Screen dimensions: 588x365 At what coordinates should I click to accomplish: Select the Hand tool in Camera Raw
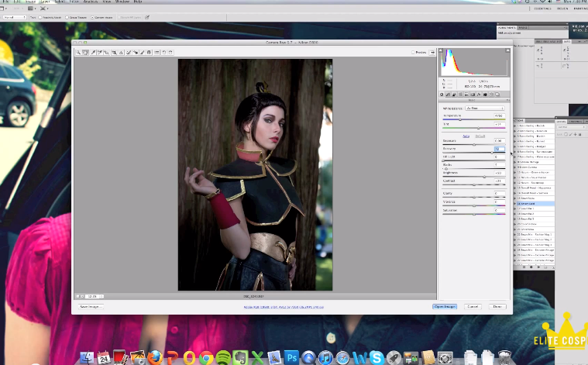coord(85,52)
